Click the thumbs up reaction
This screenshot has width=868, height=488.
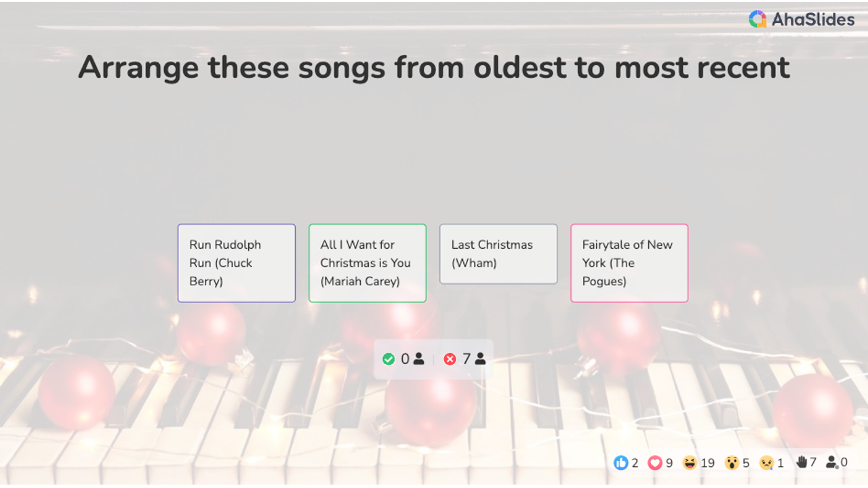tap(620, 463)
